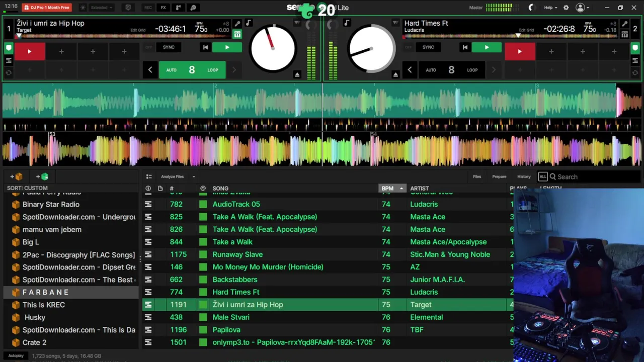Click the file type column header icon

point(160,189)
